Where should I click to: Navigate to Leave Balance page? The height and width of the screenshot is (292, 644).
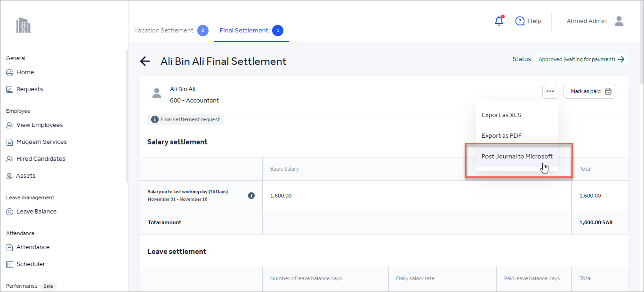point(36,212)
